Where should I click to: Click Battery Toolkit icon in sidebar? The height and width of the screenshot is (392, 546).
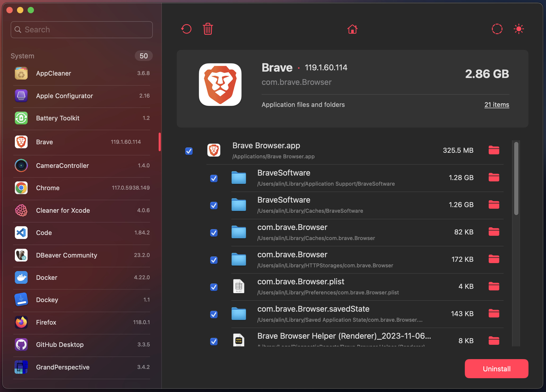click(21, 118)
